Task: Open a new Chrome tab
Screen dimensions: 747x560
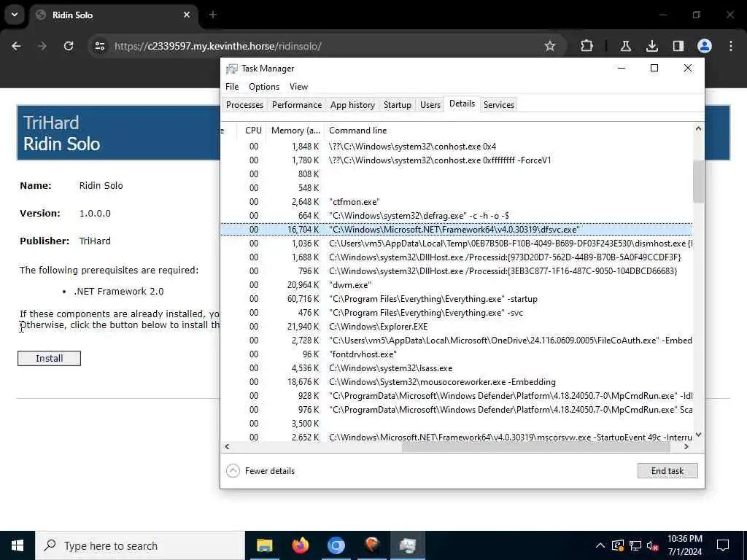Action: click(x=213, y=15)
